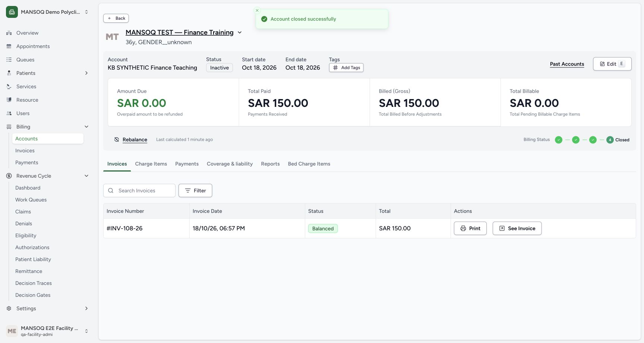Click the hash icon in Add Tags
The image size is (644, 343).
pyautogui.click(x=335, y=68)
